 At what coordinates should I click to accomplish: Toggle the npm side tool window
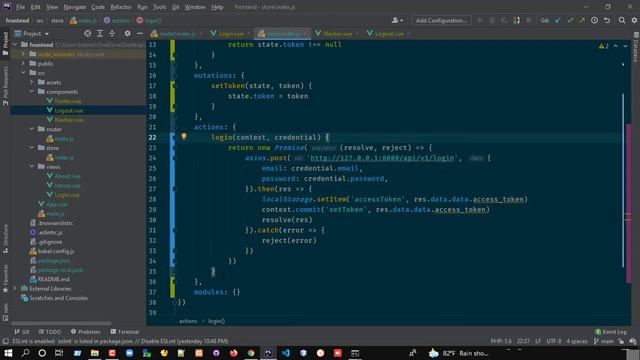click(5, 312)
